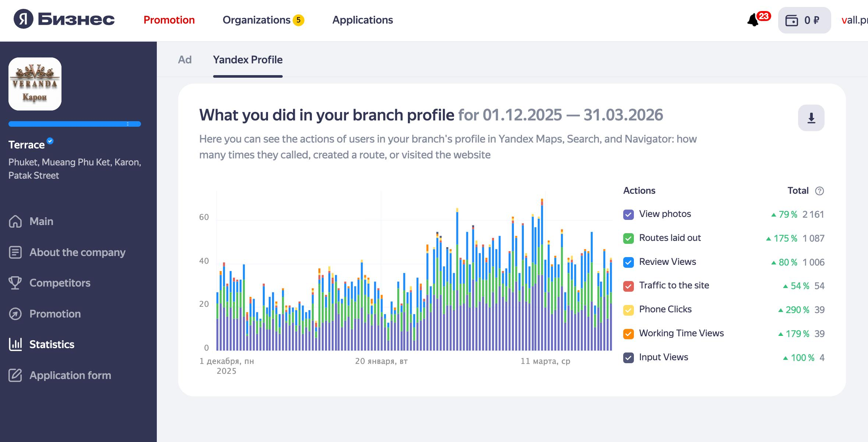Click the Phone Clicks label
The height and width of the screenshot is (442, 868).
665,309
